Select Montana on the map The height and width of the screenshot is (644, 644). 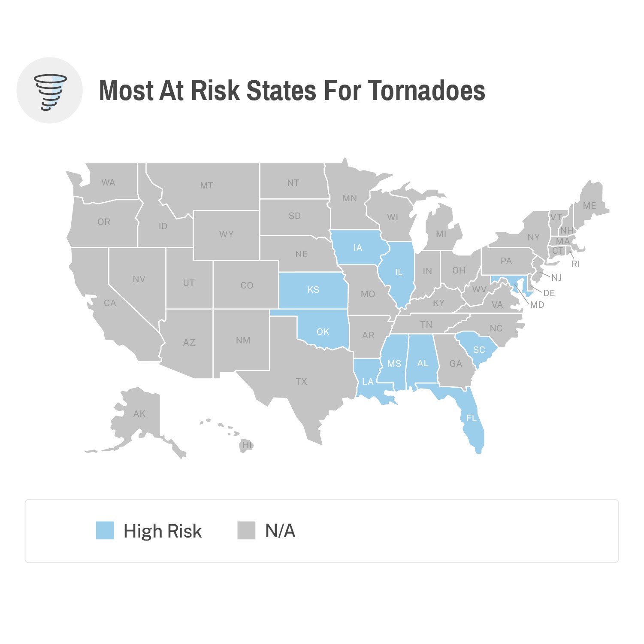(x=206, y=185)
